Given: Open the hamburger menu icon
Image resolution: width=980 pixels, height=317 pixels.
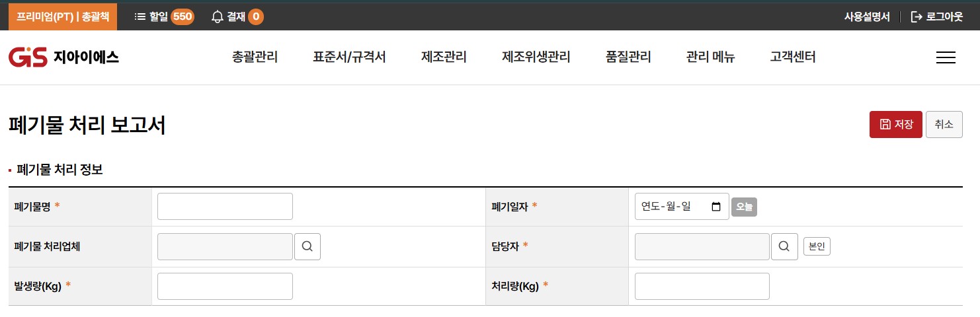Looking at the screenshot, I should (x=946, y=57).
